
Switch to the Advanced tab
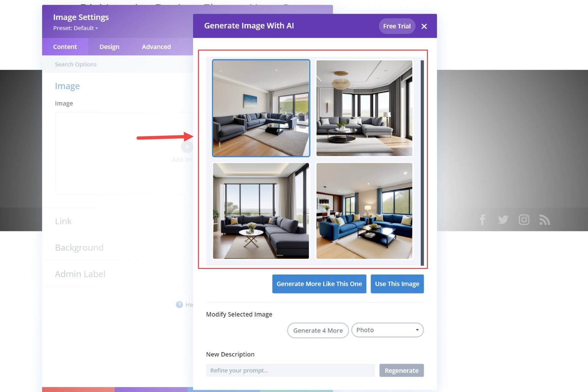click(156, 47)
